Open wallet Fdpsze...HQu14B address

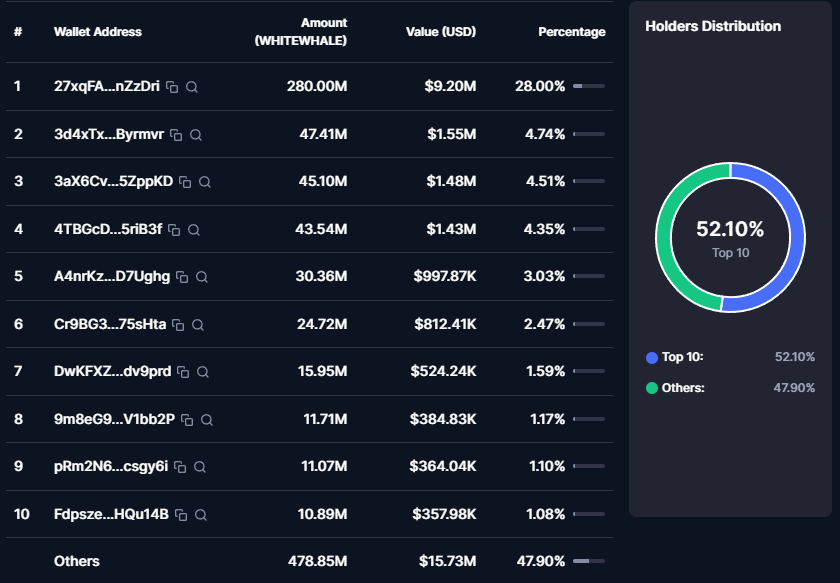111,514
